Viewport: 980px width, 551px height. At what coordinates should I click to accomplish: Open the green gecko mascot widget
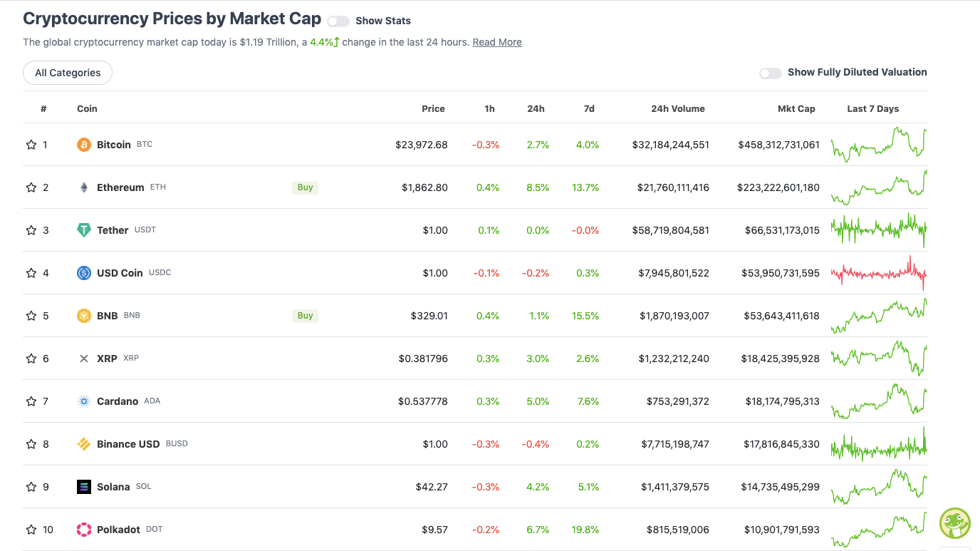pyautogui.click(x=955, y=523)
